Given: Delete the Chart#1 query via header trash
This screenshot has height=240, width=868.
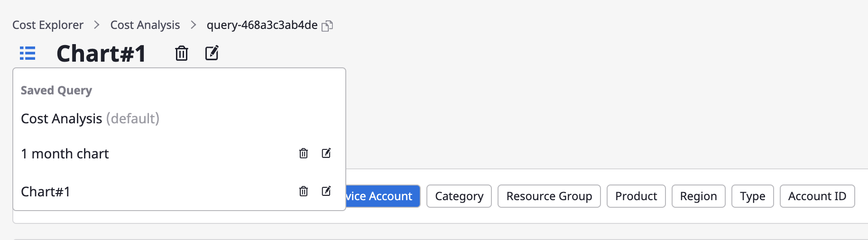Looking at the screenshot, I should tap(182, 53).
